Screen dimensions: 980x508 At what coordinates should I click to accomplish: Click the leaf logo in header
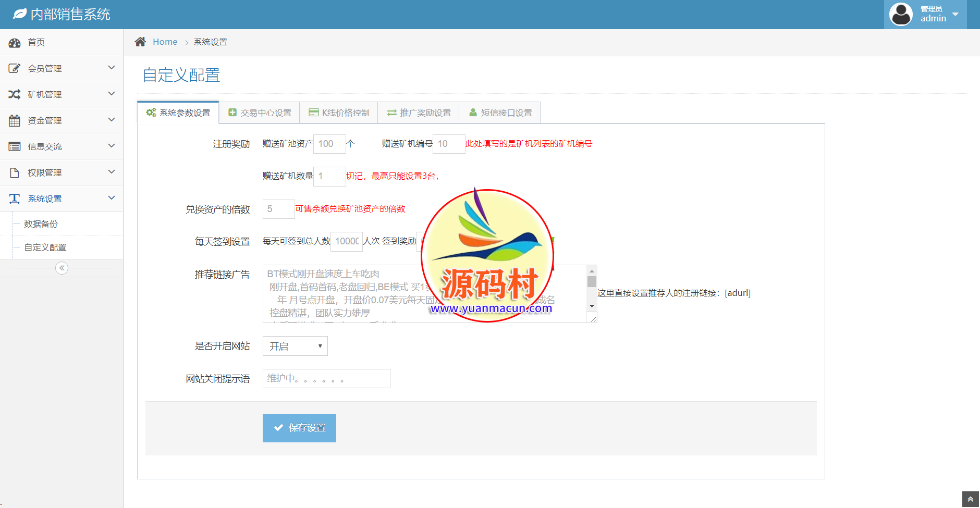[x=20, y=14]
